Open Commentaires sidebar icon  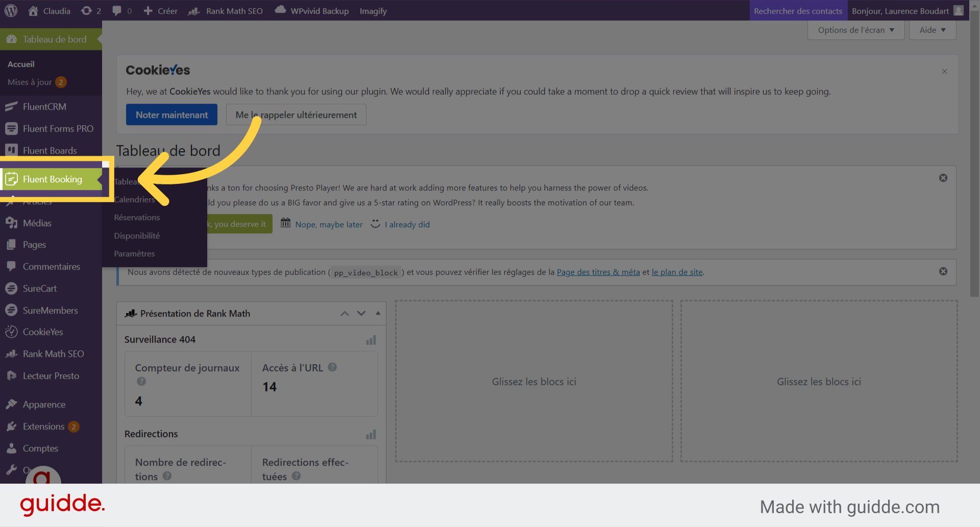tap(11, 267)
